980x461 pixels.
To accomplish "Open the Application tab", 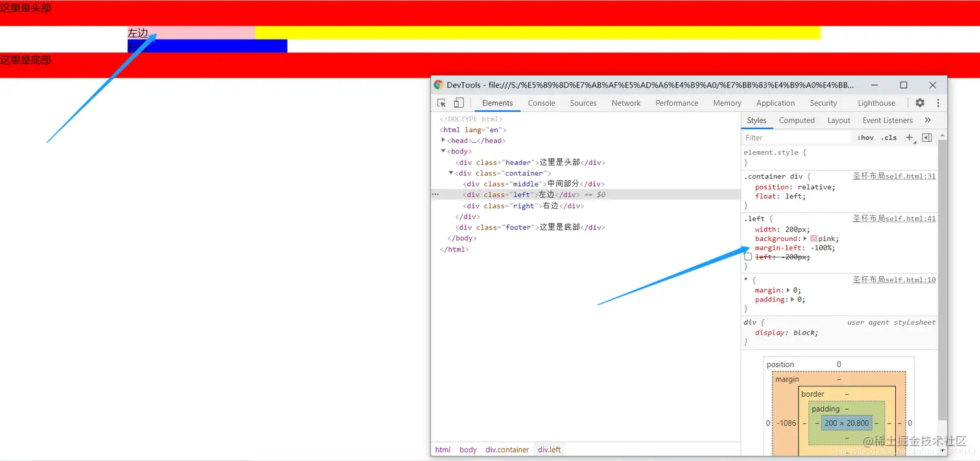I will 775,103.
